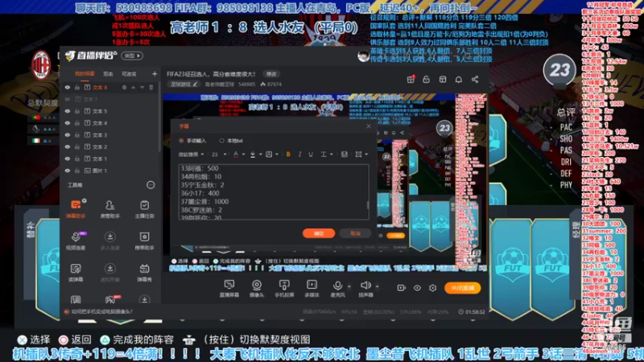Open the 弹幕助手 danmaku assistant tool

tap(76, 208)
